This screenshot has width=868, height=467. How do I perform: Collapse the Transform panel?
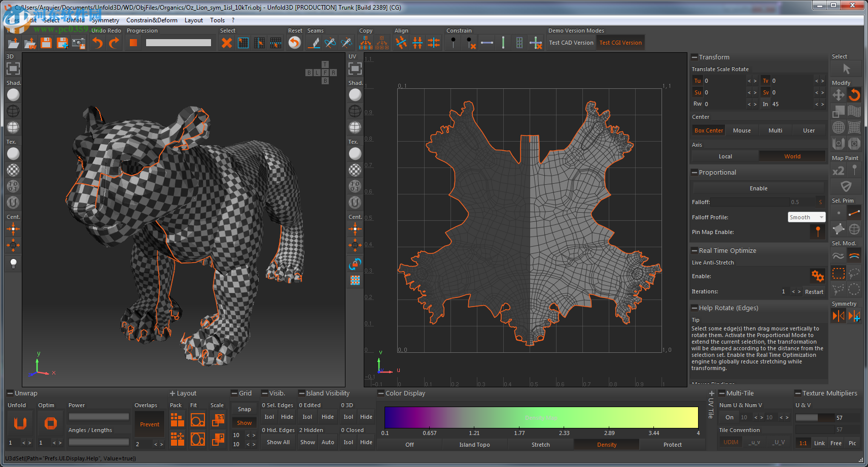point(694,57)
